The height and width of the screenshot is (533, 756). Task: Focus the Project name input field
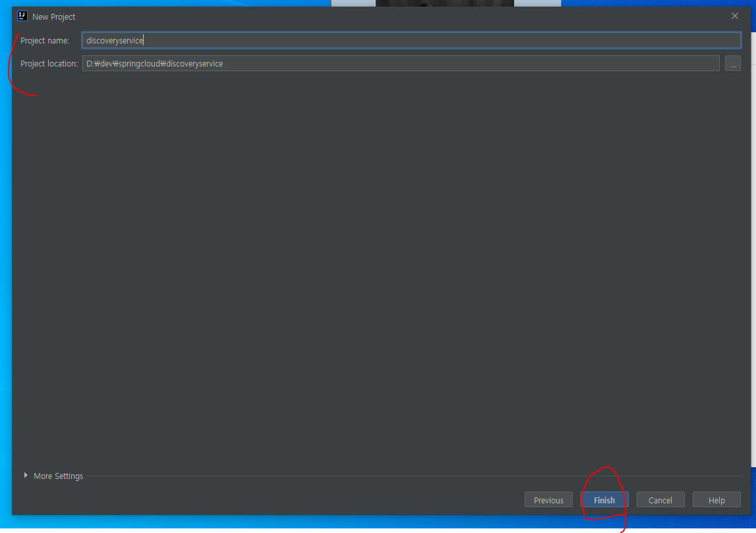tap(411, 40)
